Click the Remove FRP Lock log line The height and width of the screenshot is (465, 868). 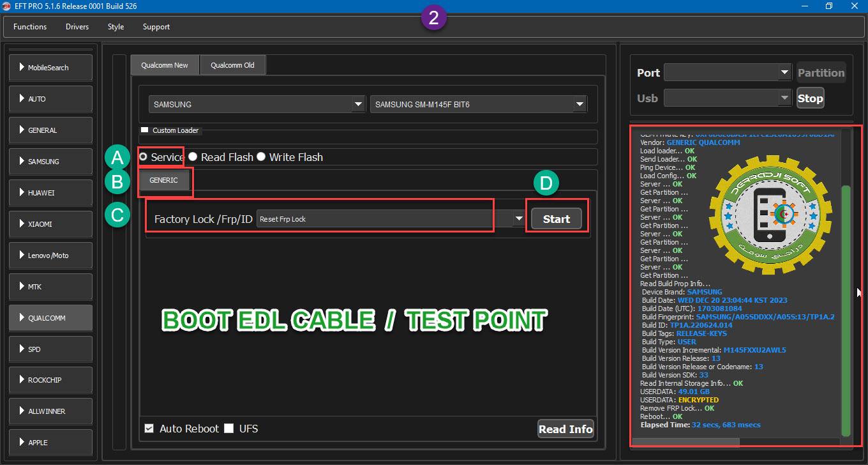[x=677, y=408]
